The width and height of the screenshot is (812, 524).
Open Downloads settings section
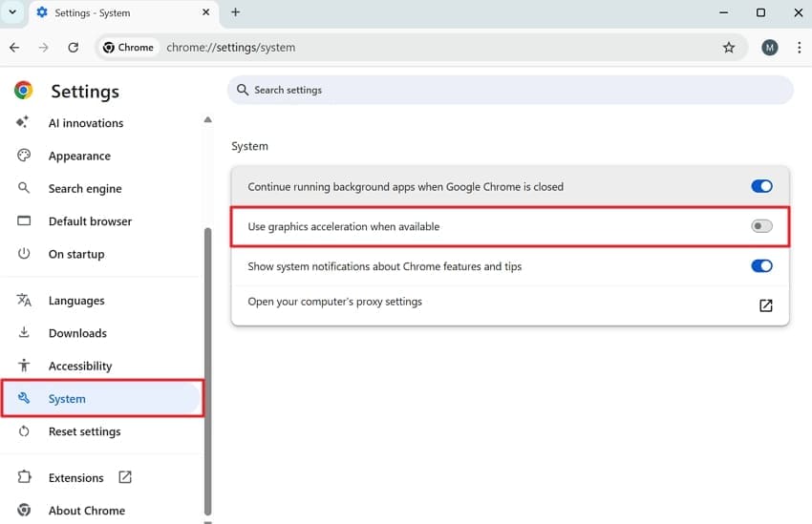click(x=77, y=333)
